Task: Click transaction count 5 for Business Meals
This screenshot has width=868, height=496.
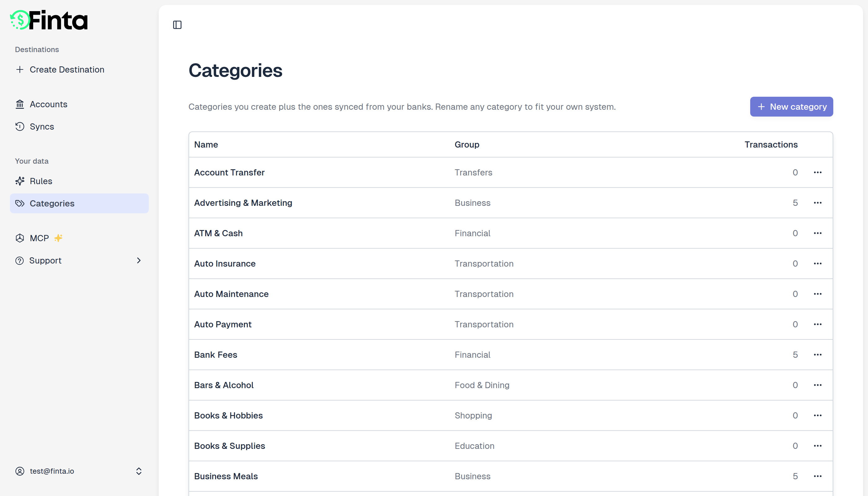Action: 795,476
